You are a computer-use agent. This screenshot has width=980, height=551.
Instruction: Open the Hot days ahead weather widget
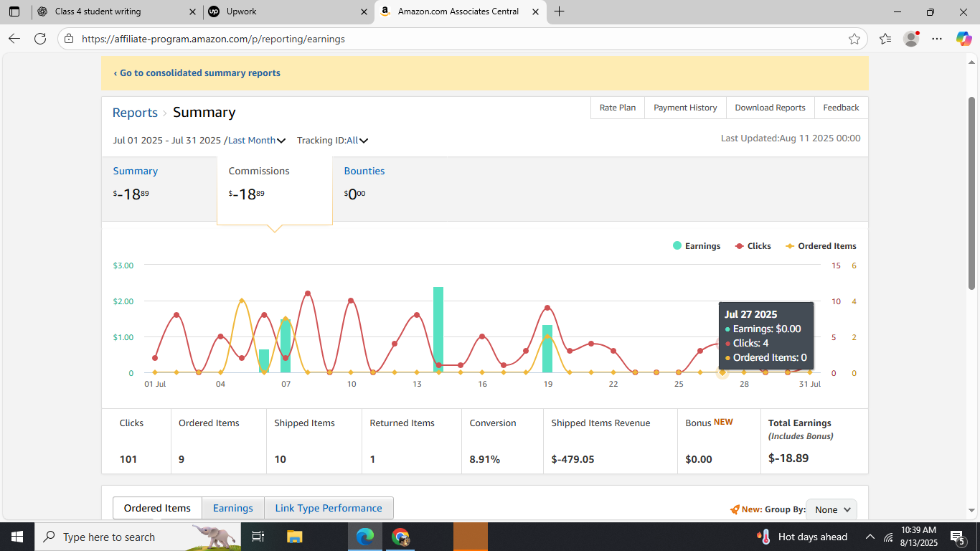tap(802, 537)
